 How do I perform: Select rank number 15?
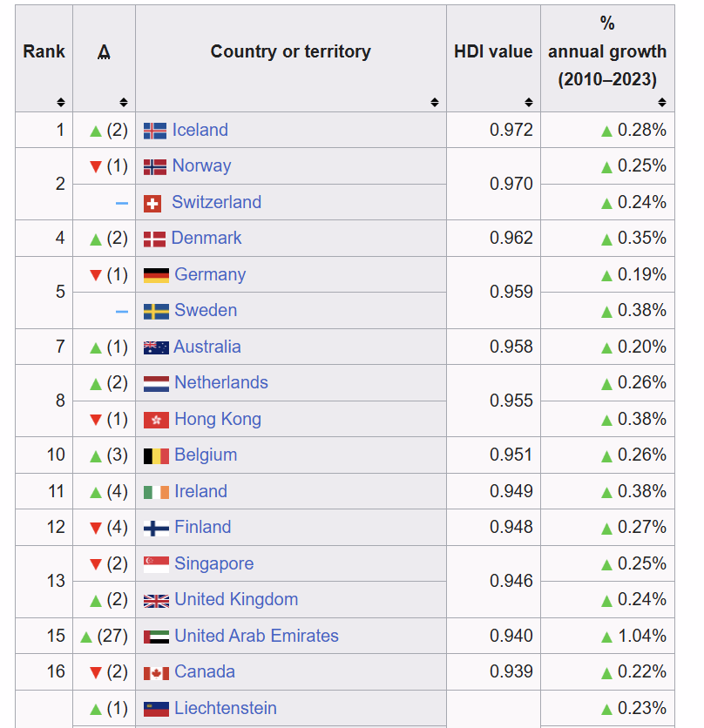pos(56,636)
